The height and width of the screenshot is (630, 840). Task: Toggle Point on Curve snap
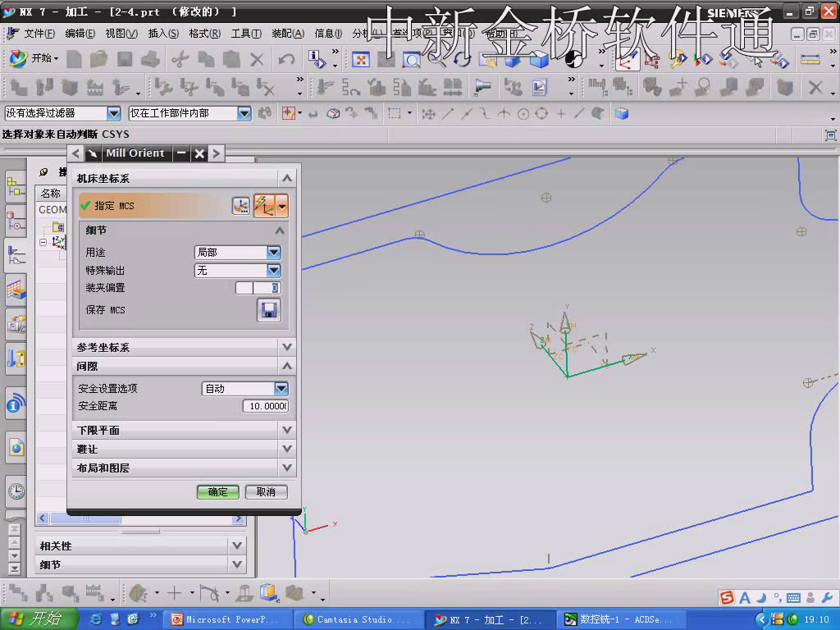[579, 113]
